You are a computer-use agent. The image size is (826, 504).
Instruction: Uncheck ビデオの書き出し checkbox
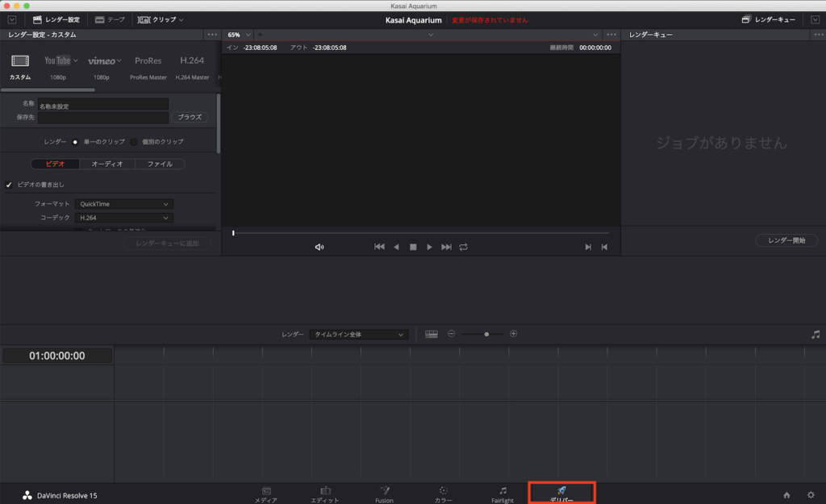(9, 185)
